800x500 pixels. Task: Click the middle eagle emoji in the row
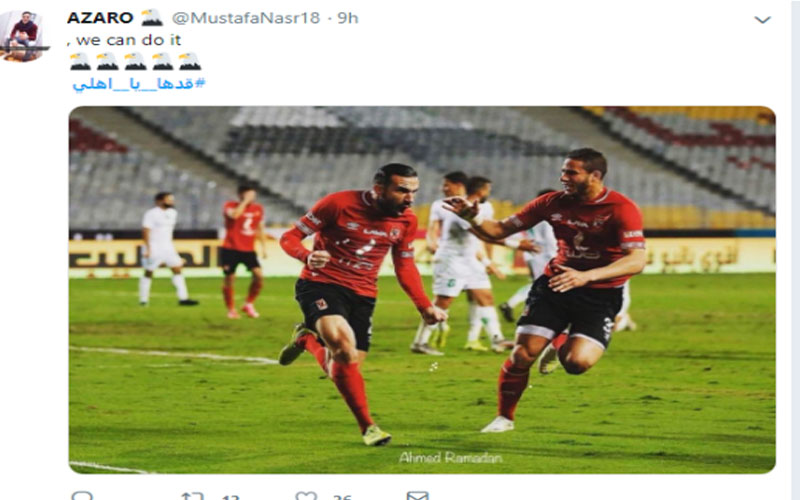click(135, 61)
